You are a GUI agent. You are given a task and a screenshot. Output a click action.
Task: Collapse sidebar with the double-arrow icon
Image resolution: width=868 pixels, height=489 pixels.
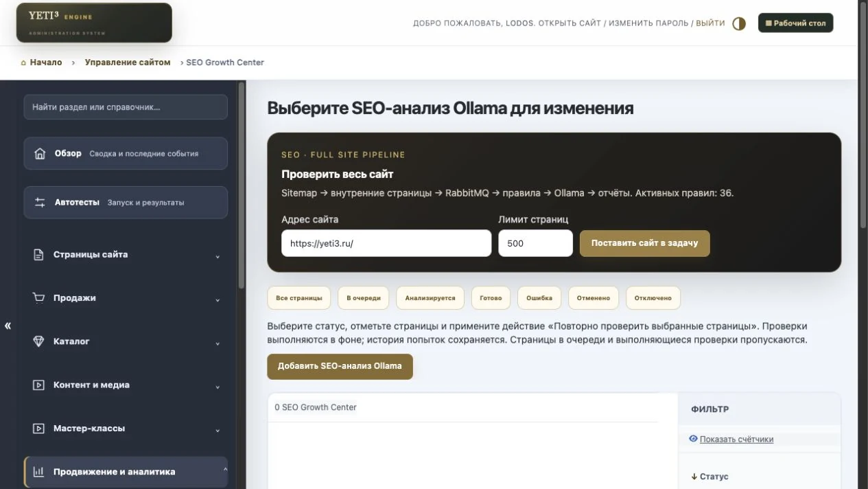coord(8,326)
